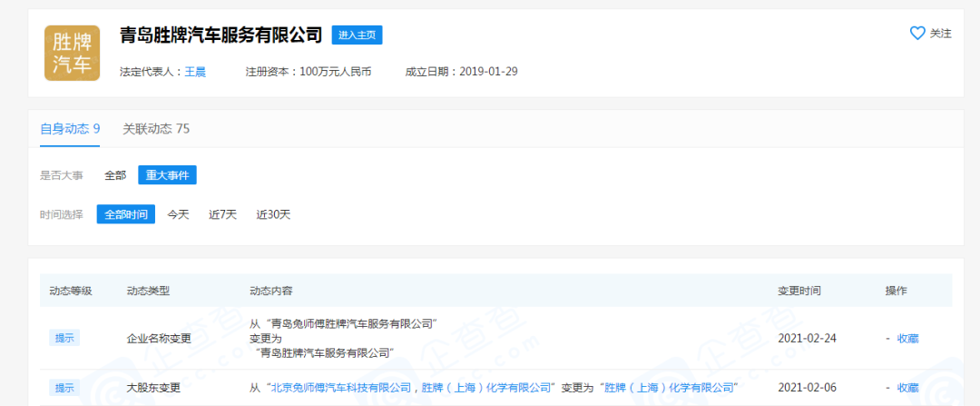The width and height of the screenshot is (980, 406).
Task: Choose 近30天 time filter
Action: tap(274, 214)
